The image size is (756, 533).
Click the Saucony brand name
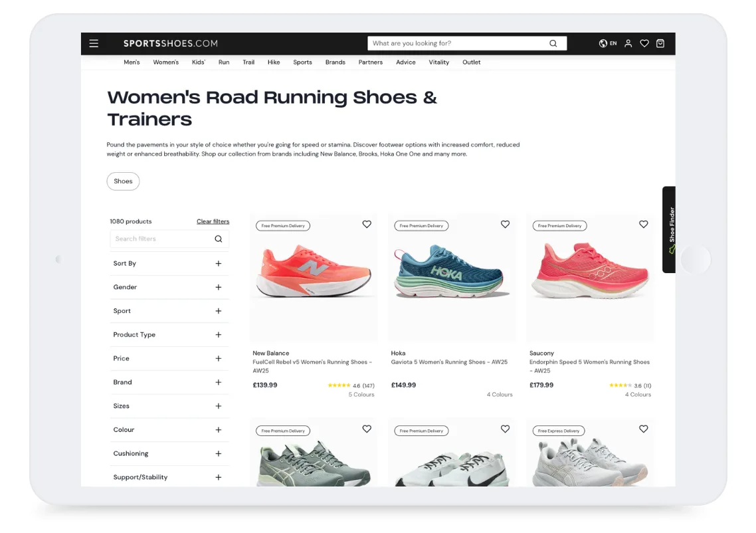541,354
